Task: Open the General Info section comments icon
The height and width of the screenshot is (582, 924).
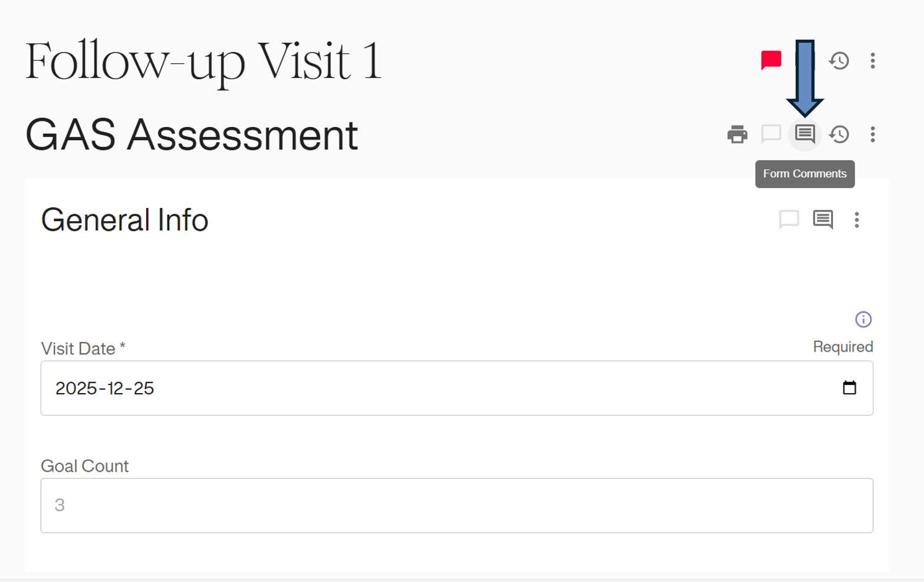Action: [823, 219]
